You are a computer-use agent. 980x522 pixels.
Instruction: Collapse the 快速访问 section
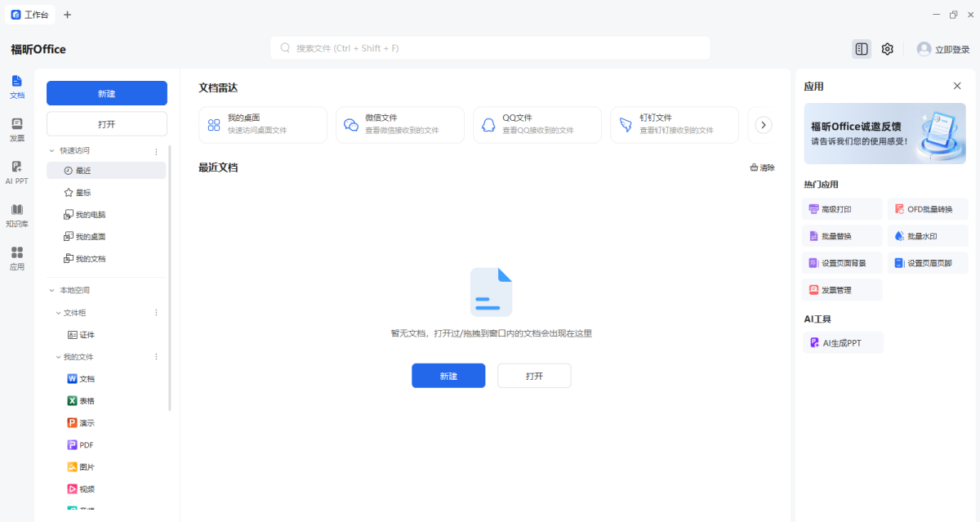tap(52, 151)
